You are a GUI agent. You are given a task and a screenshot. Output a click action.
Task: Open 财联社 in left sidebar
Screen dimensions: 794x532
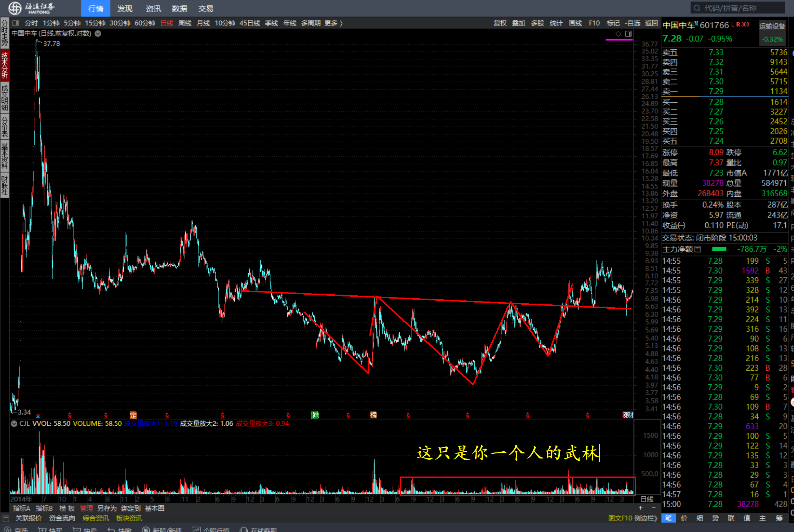tap(5, 186)
